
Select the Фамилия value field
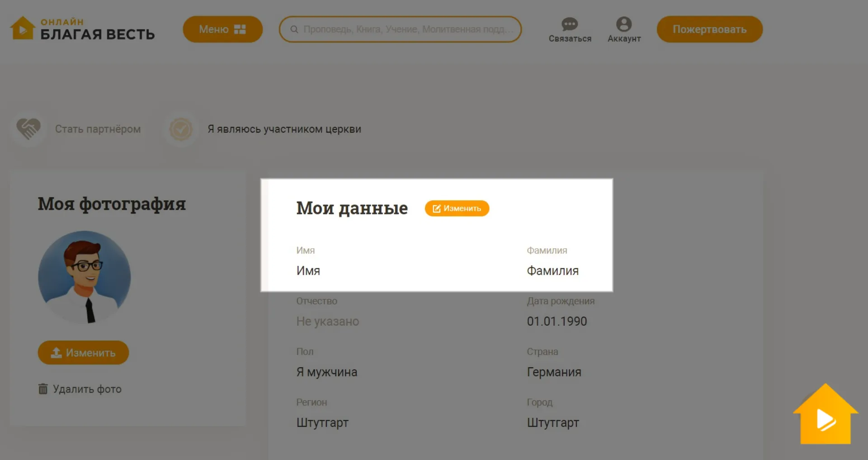pos(552,271)
